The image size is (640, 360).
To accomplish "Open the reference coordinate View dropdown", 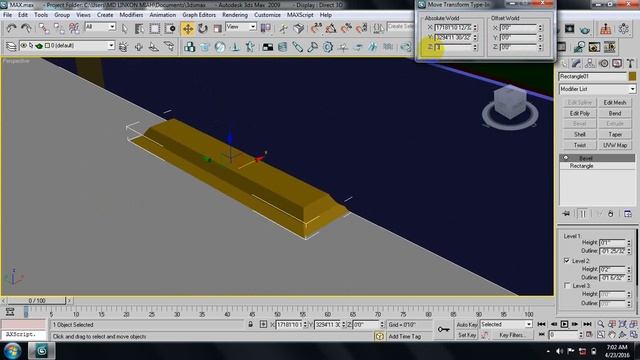I will pyautogui.click(x=241, y=27).
